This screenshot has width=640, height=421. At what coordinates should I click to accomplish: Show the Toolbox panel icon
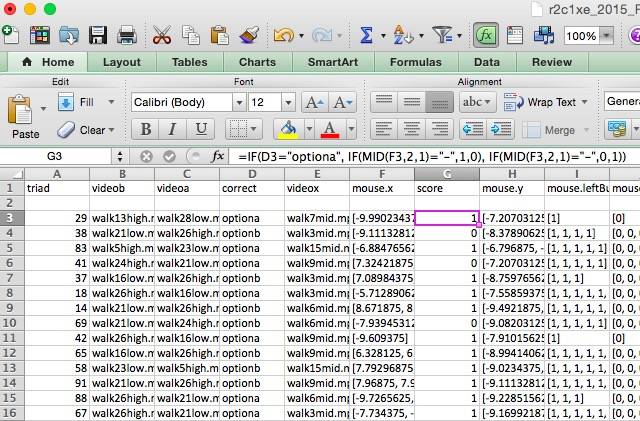click(515, 36)
